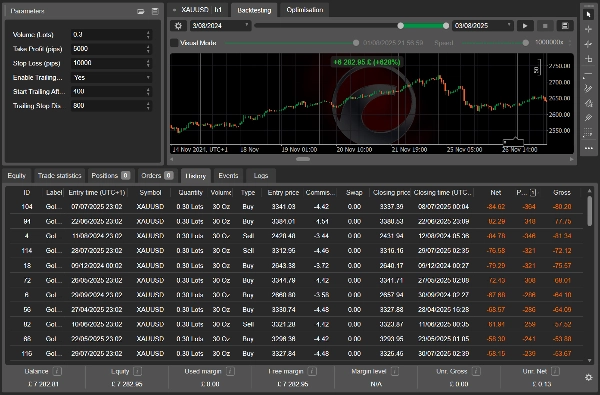Click the Unr. Gross info icon
This screenshot has width=600, height=395.
pos(476,371)
